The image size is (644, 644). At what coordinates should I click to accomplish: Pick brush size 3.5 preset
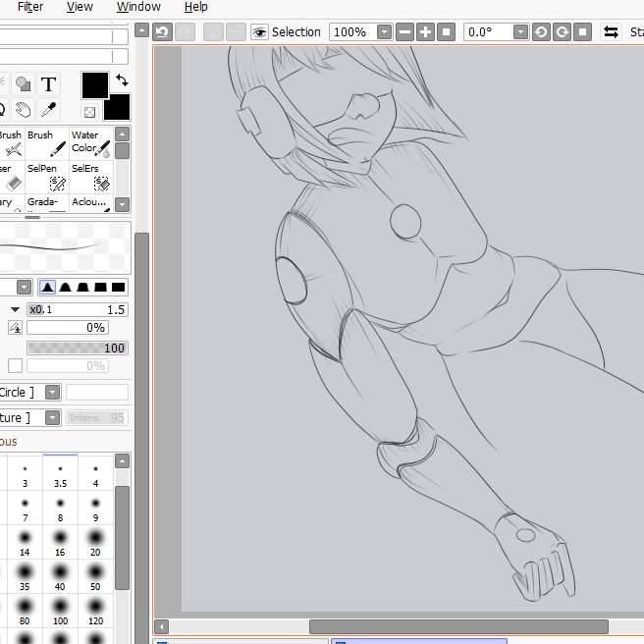coord(61,473)
